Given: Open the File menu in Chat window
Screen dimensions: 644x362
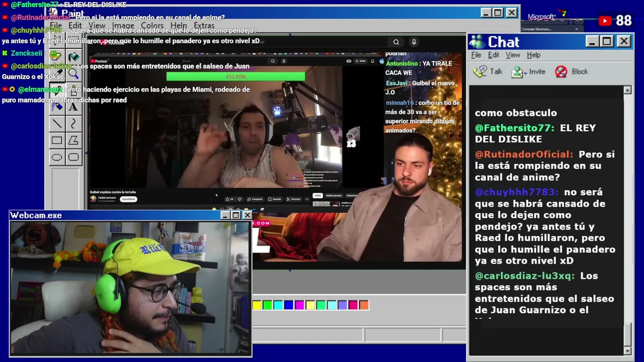Looking at the screenshot, I should point(476,55).
